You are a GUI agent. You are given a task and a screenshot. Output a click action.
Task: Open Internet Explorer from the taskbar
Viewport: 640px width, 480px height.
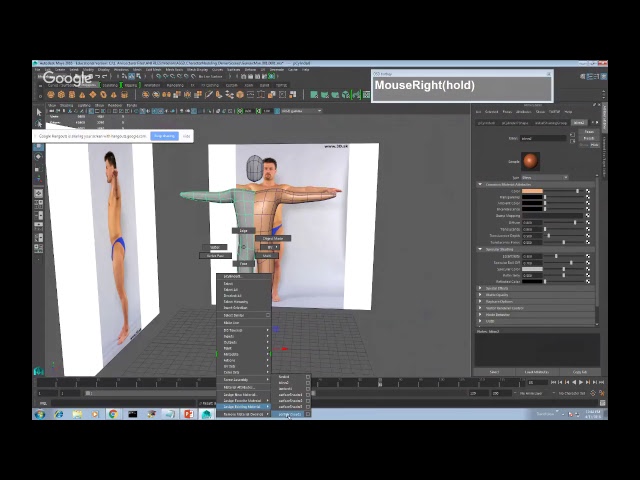[59, 414]
